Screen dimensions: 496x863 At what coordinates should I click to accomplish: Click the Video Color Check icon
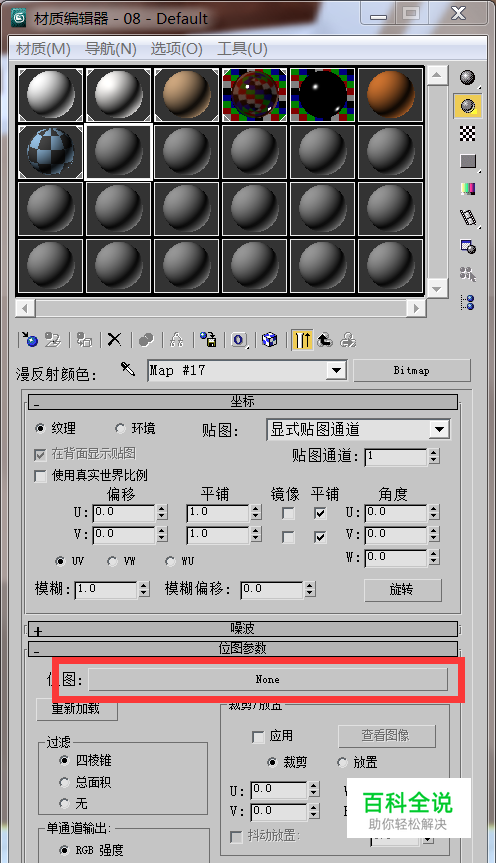[467, 189]
